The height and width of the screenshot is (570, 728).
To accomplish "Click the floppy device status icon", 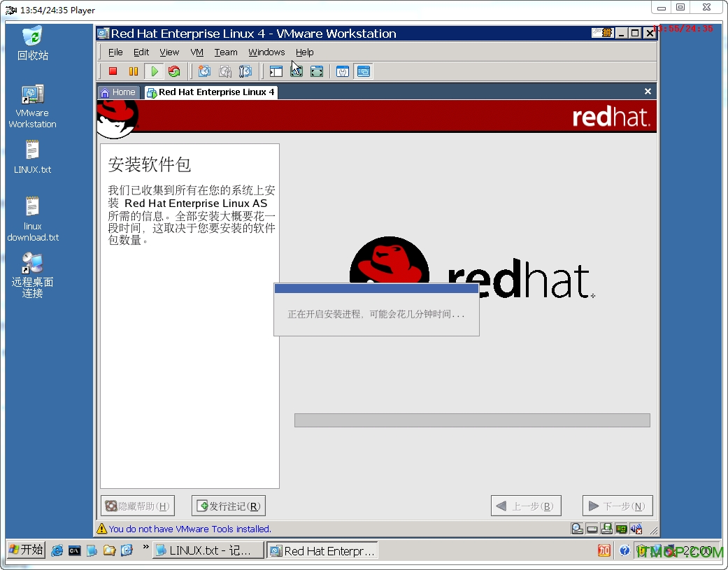I will 606,529.
